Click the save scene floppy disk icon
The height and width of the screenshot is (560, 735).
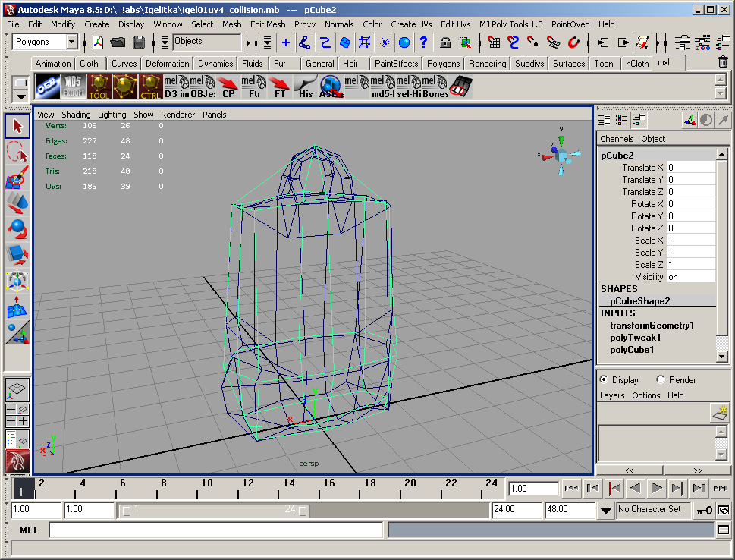click(x=137, y=42)
